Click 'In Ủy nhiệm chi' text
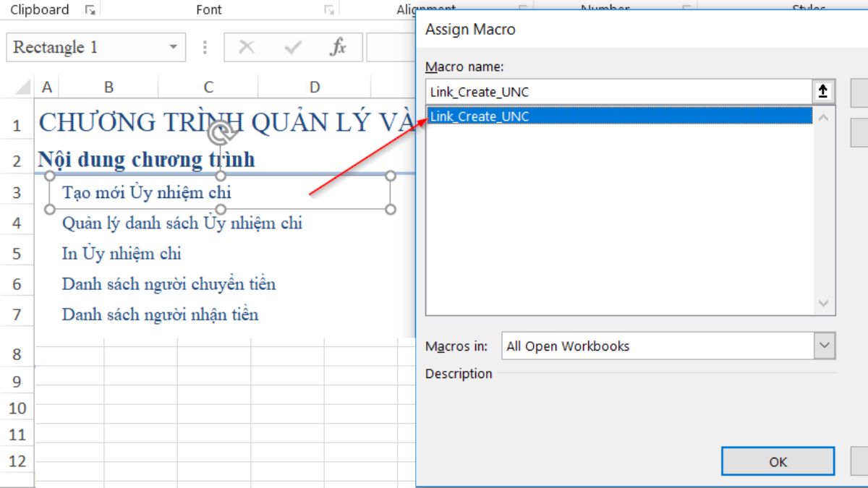This screenshot has height=488, width=868. click(122, 254)
